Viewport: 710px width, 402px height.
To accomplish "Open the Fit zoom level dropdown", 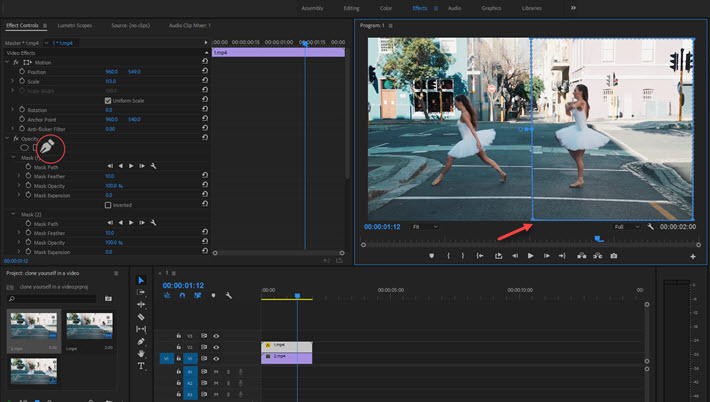I will [425, 227].
